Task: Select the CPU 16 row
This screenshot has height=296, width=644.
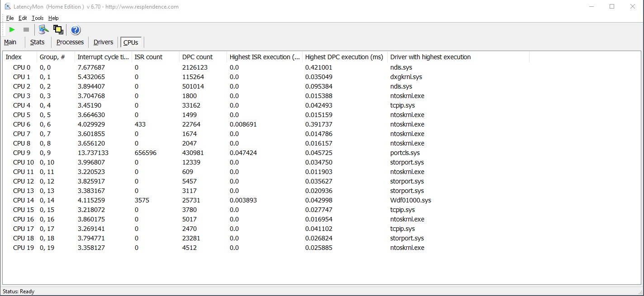Action: [x=266, y=219]
